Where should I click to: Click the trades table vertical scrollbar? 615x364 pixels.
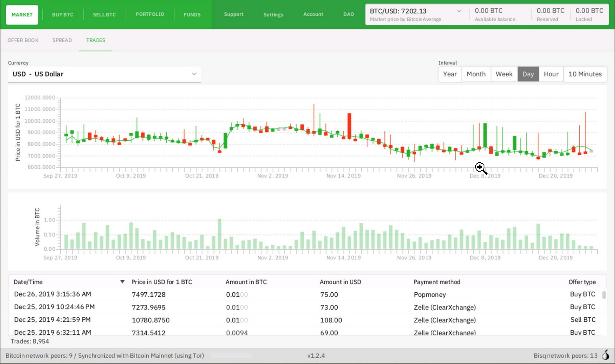[x=604, y=295]
